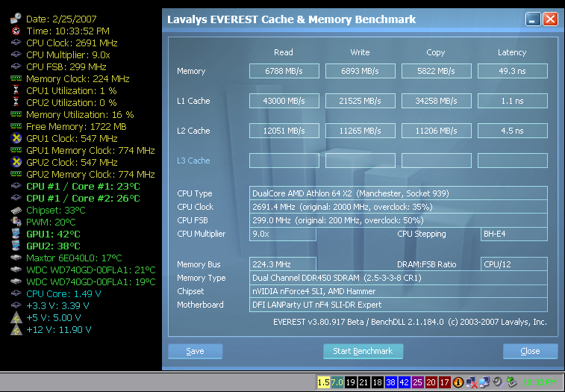Screen dimensions: 565x392
Task: Click the Latency column header
Action: tap(512, 53)
